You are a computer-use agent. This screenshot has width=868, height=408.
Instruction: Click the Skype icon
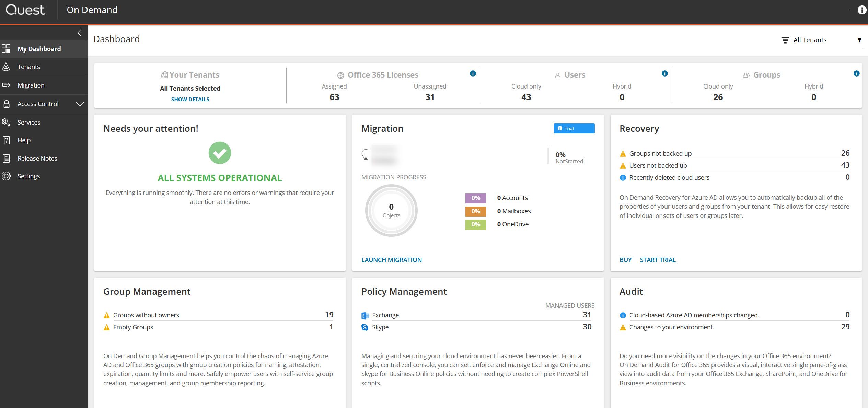(x=365, y=327)
